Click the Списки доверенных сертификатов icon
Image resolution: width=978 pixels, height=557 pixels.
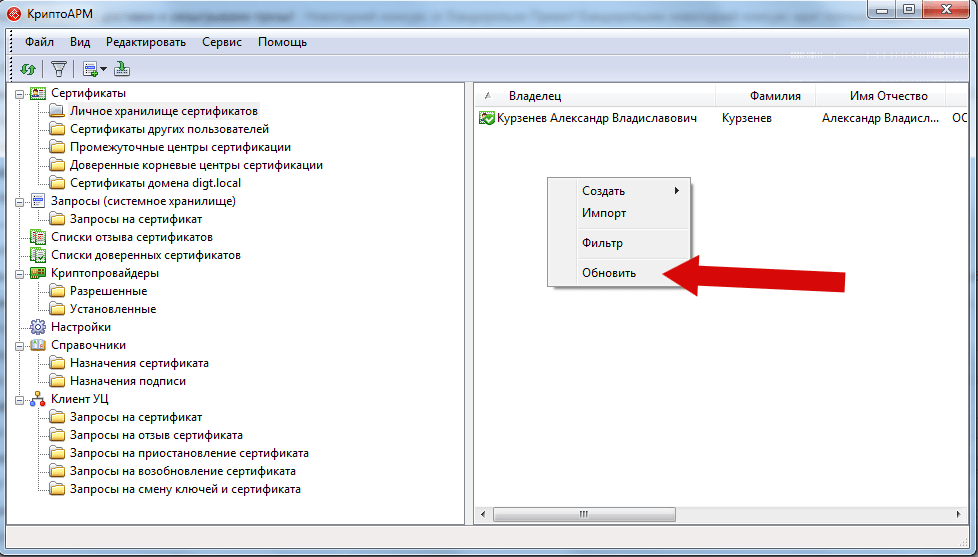coord(38,255)
